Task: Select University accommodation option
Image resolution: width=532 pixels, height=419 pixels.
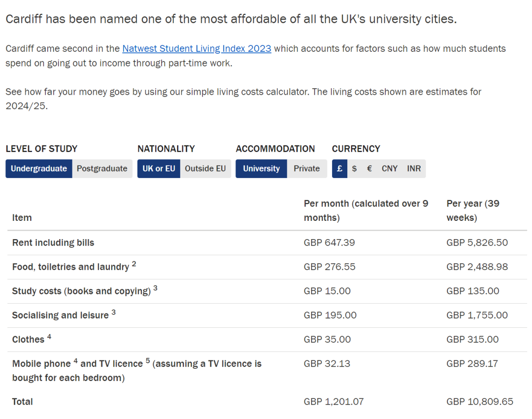Action: coord(261,169)
